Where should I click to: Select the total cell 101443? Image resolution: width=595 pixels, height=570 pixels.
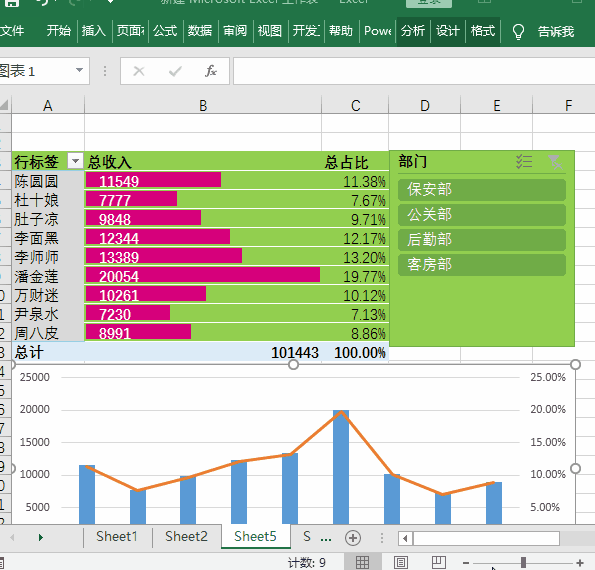(x=203, y=352)
